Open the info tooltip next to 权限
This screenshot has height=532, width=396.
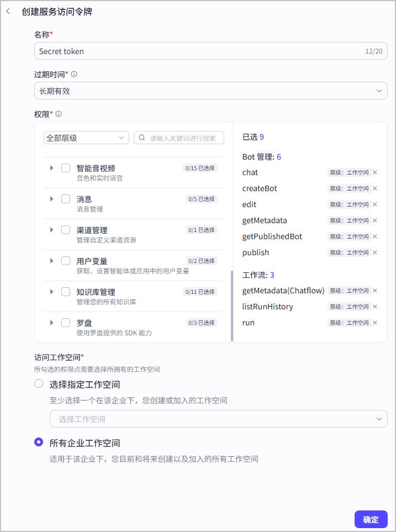(59, 114)
